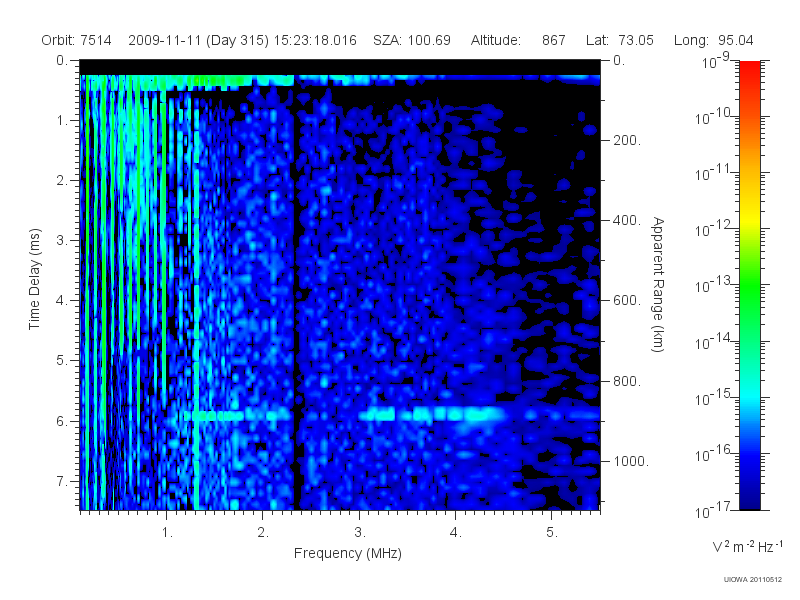This screenshot has height=600, width=800.
Task: Click the red top of the color bar
Action: click(750, 71)
